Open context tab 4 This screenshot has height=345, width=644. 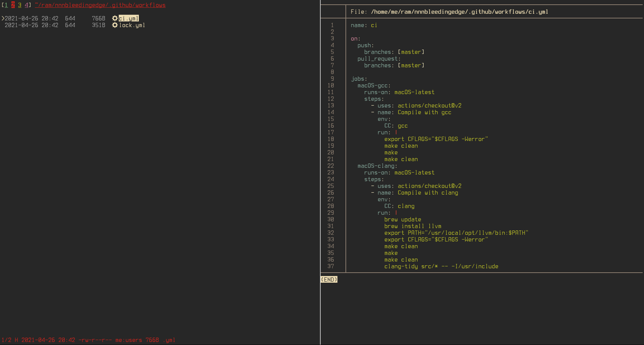click(26, 5)
